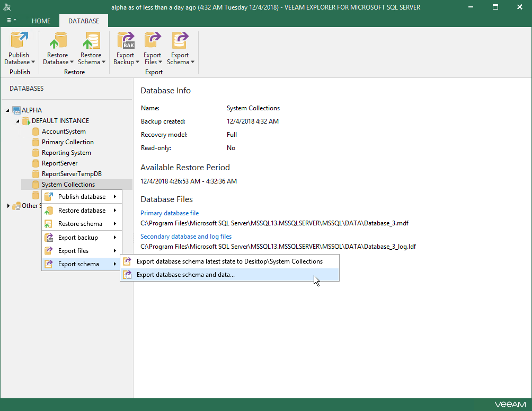This screenshot has height=411, width=532.
Task: Open the Export Schema ribbon dropdown arrow
Action: click(192, 62)
